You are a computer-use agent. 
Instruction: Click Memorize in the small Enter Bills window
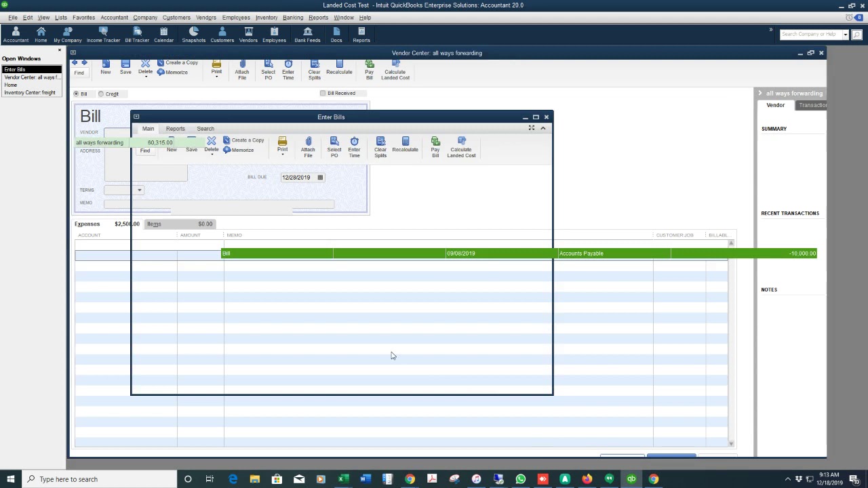pos(239,150)
